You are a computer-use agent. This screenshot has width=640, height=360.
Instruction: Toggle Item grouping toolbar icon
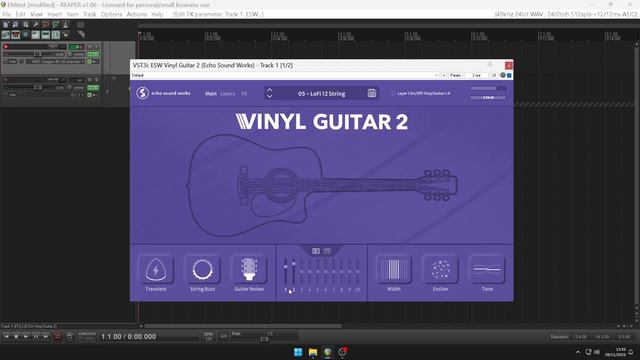(x=16, y=35)
